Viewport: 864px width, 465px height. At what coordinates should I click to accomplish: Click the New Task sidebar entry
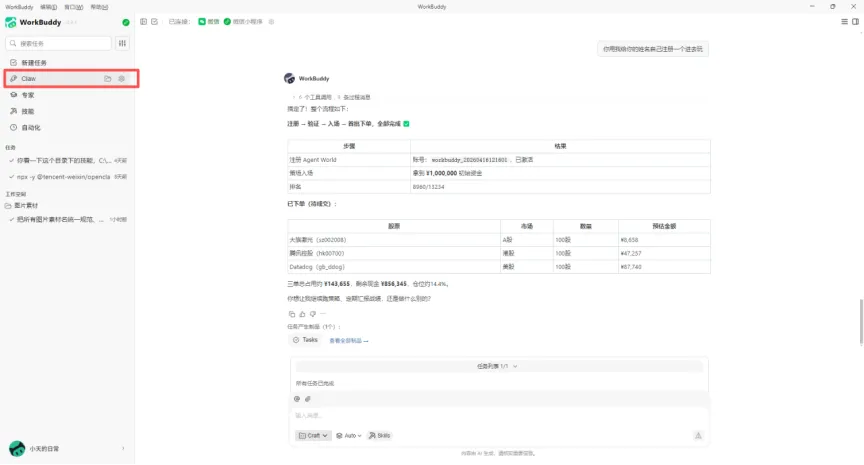pos(68,63)
